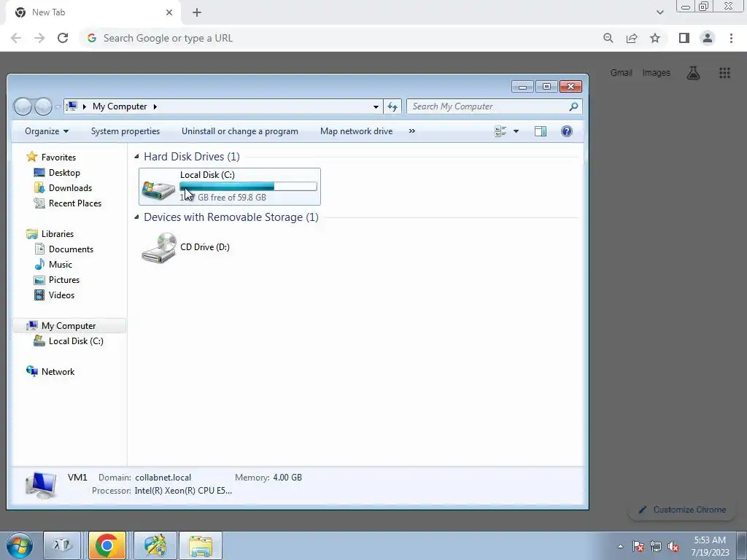This screenshot has height=560, width=747.
Task: Click the magnifier icon in Explorer search
Action: point(573,106)
